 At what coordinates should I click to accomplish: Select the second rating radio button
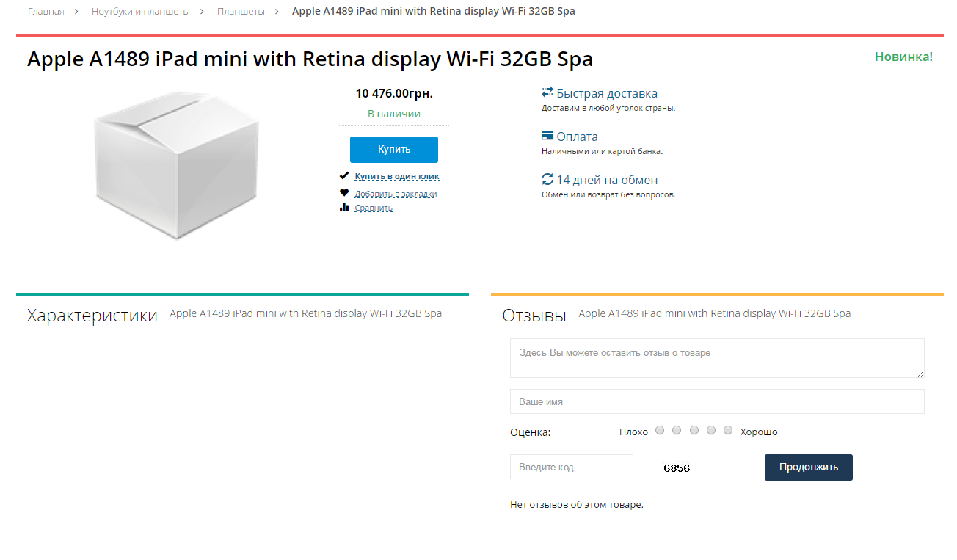677,430
